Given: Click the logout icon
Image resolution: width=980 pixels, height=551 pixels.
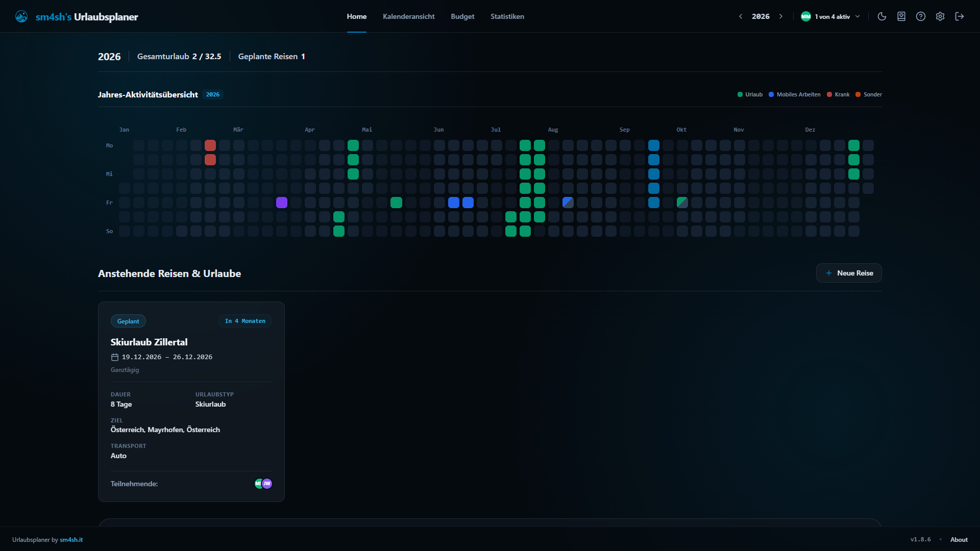Looking at the screenshot, I should [x=960, y=16].
